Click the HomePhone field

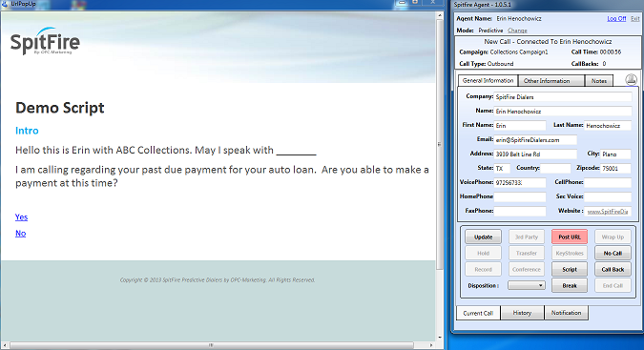520,197
